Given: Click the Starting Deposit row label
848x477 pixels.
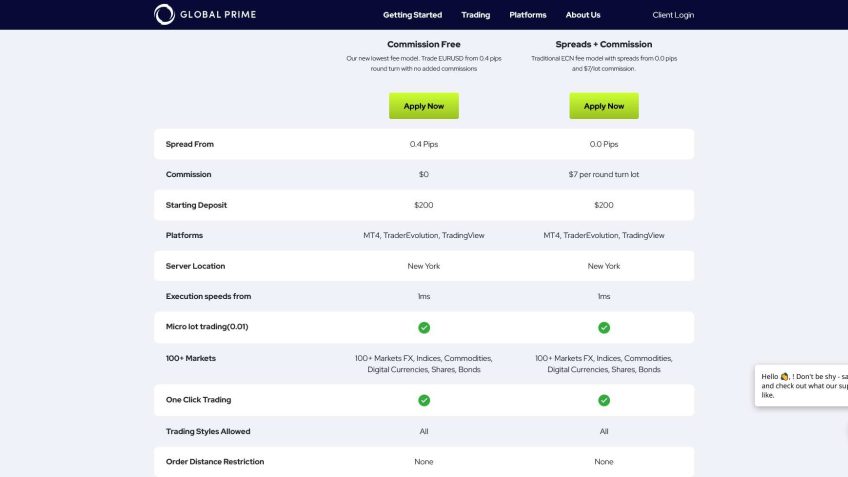Looking at the screenshot, I should [x=196, y=205].
